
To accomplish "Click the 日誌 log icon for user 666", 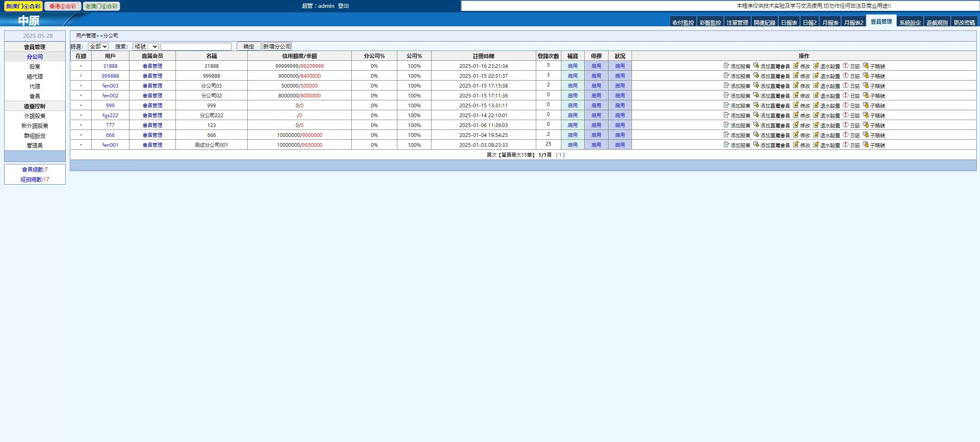I will 845,135.
